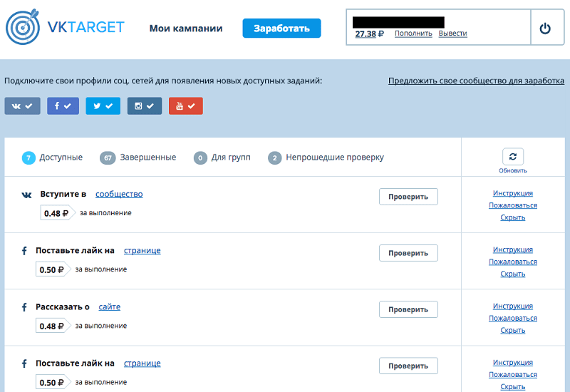570x392 pixels.
Task: Open the Instagram connected profile button
Action: [x=145, y=105]
